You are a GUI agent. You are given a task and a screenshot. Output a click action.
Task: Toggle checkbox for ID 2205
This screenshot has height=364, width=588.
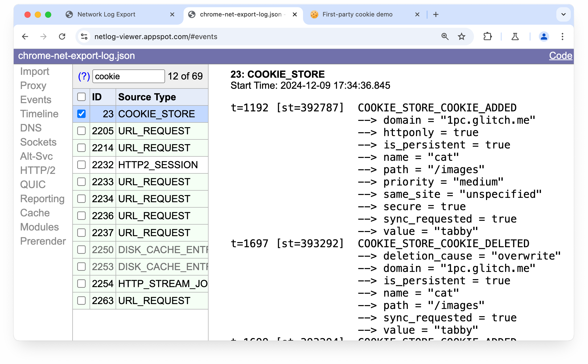(82, 130)
